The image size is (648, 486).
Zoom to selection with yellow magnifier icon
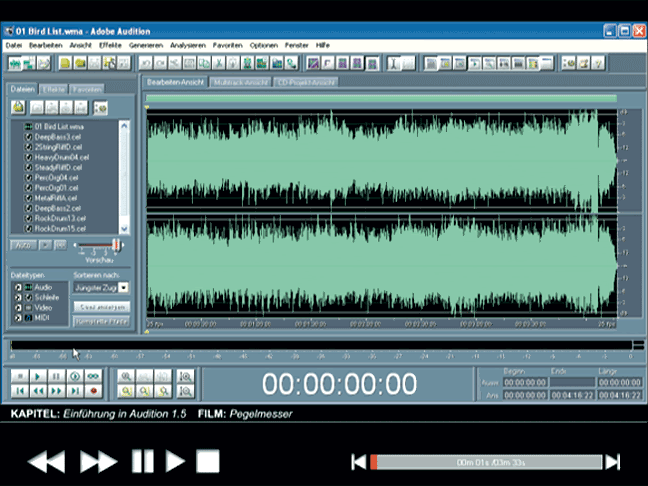[126, 391]
